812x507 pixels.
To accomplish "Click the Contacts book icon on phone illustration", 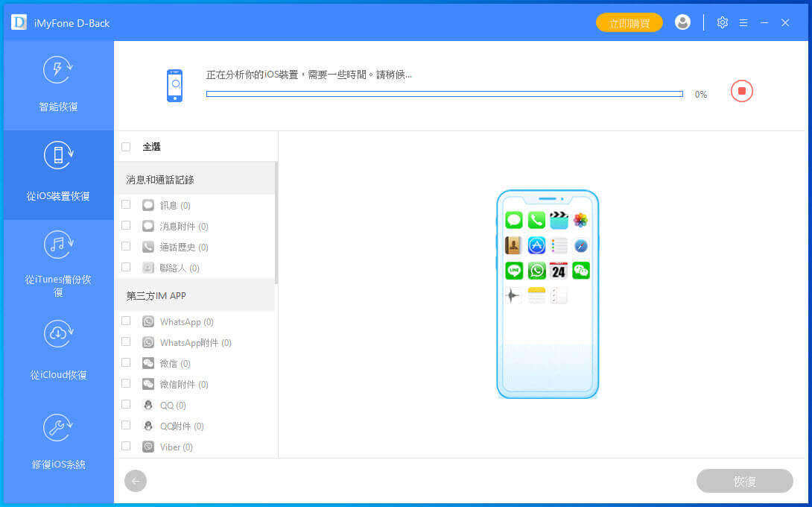I will (514, 245).
